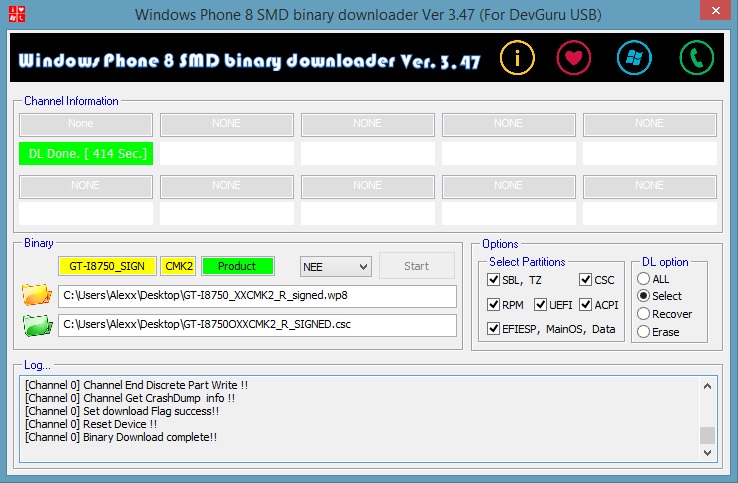Click the blue Windows logo icon
The image size is (738, 483).
[634, 58]
